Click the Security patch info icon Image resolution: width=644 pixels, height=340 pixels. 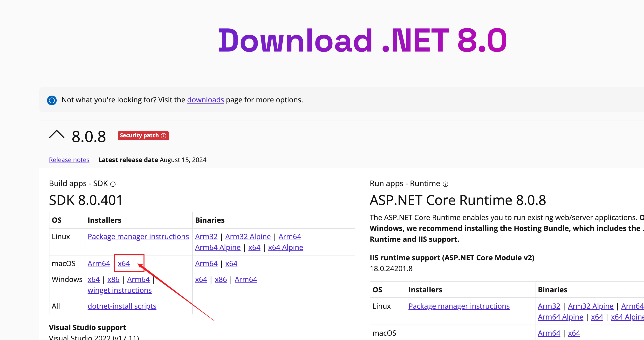pos(164,136)
